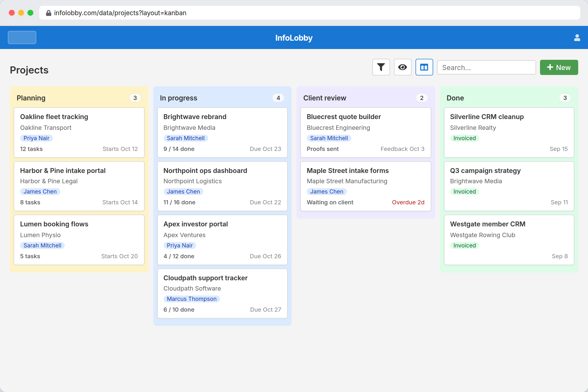Open the Harbor & Pine intake portal card
588x392 pixels.
pos(79,186)
